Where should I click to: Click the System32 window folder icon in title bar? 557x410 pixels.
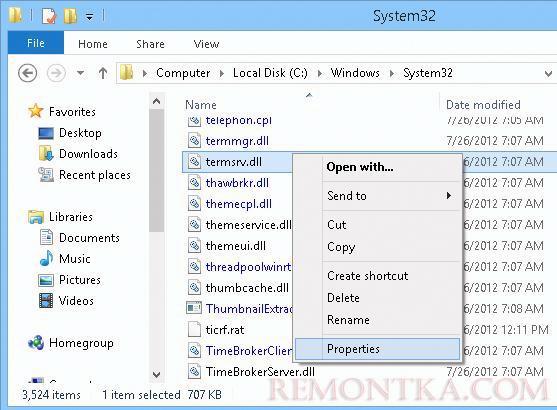[15, 16]
